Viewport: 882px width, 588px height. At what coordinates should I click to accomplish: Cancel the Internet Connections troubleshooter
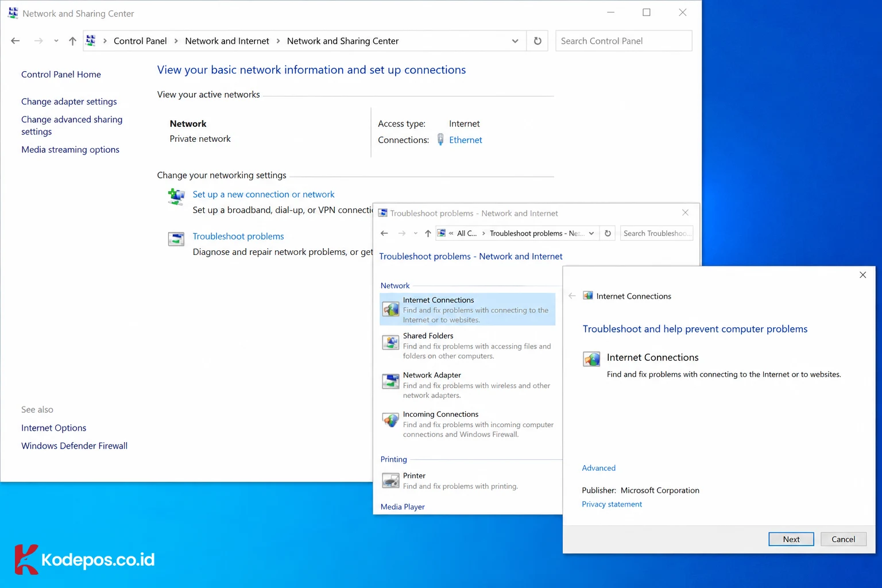[x=843, y=539]
